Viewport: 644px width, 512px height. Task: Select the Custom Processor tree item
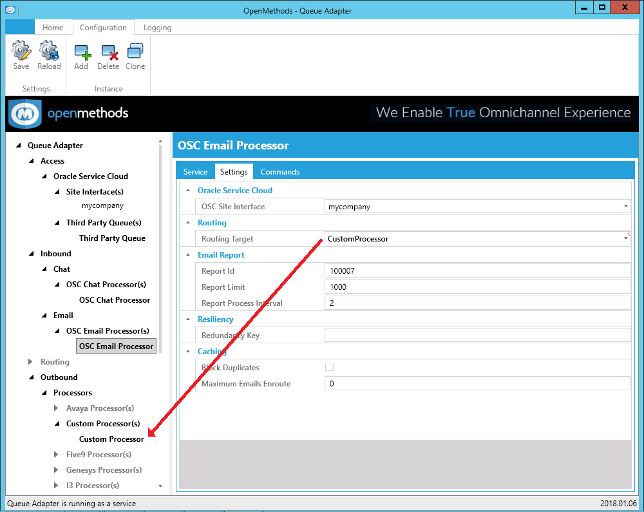click(x=111, y=439)
